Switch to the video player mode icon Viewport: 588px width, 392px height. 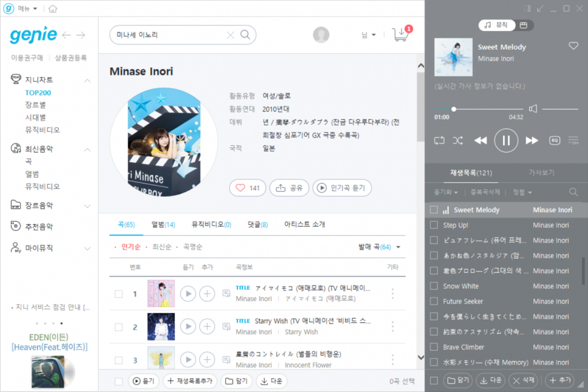524,25
